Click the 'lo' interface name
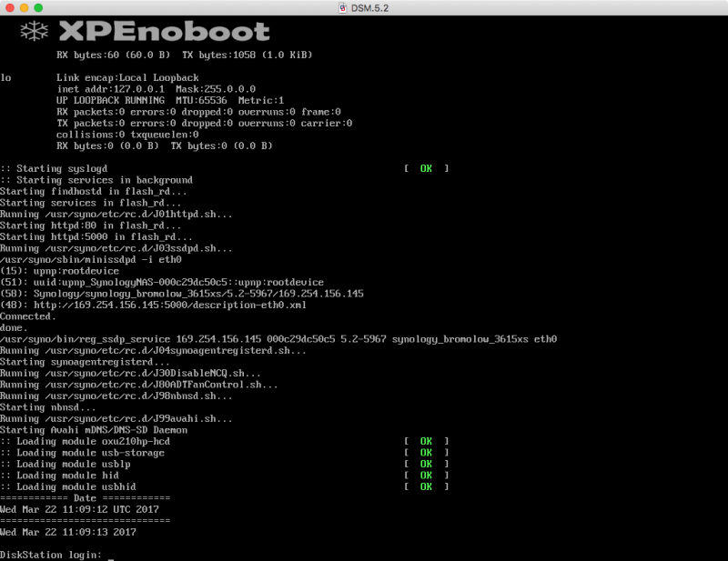Viewport: 728px width, 561px height. coord(5,77)
